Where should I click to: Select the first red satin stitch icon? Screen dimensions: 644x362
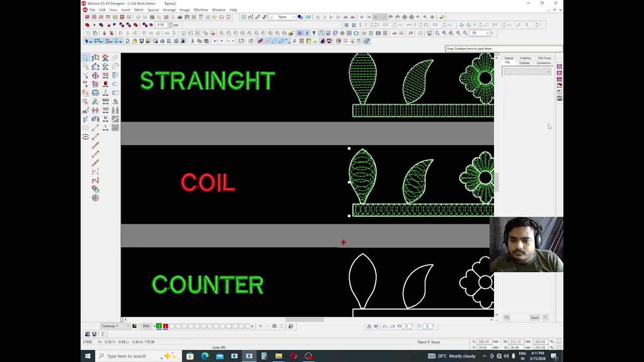87,17
